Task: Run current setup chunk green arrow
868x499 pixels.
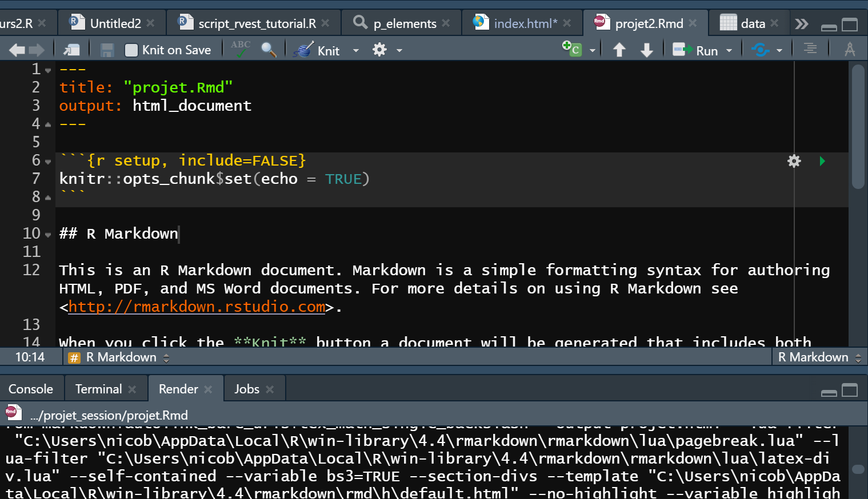Action: 822,161
